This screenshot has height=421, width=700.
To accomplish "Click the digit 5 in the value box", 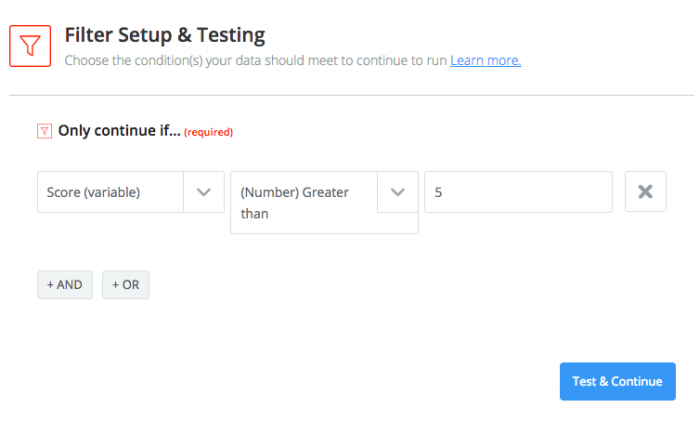I will (438, 192).
